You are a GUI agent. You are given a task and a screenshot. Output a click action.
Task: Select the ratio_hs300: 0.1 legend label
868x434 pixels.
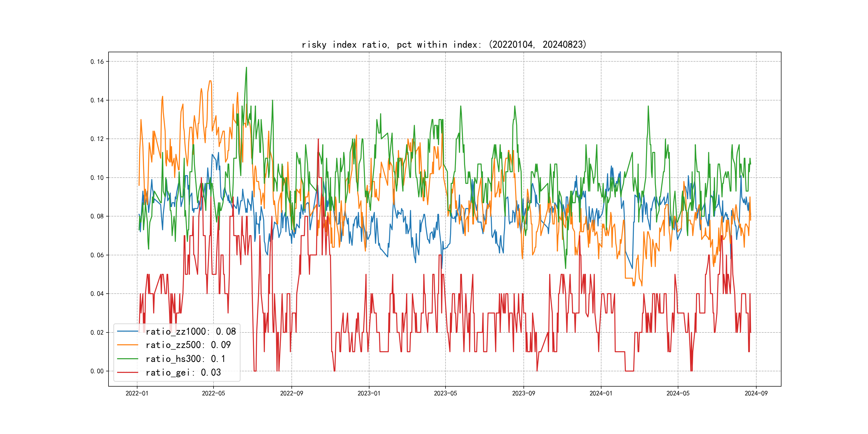[185, 359]
